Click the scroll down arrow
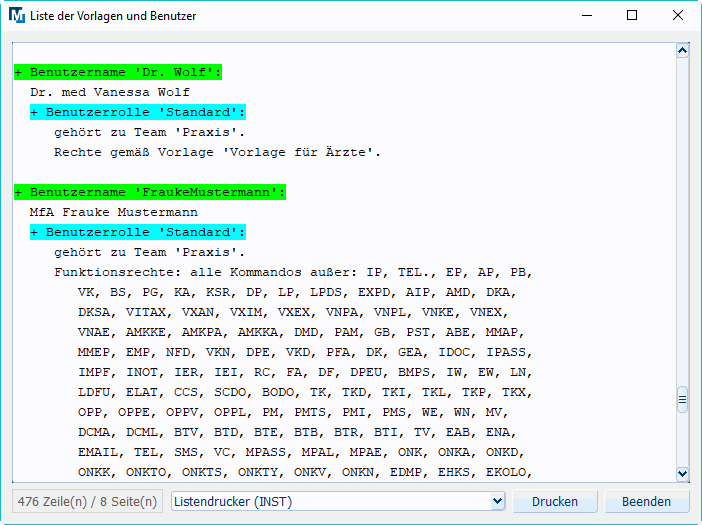 pos(683,474)
